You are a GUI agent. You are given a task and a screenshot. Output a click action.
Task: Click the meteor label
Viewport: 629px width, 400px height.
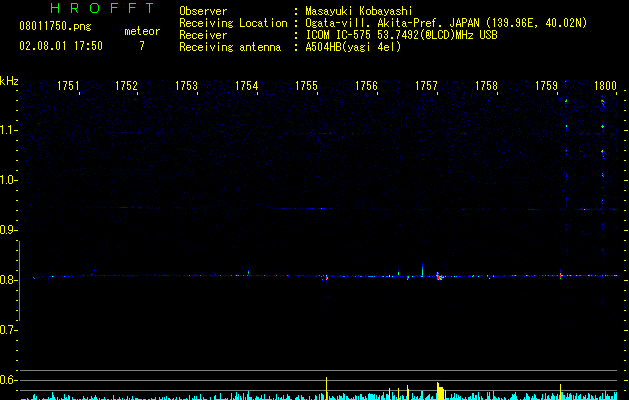(142, 31)
